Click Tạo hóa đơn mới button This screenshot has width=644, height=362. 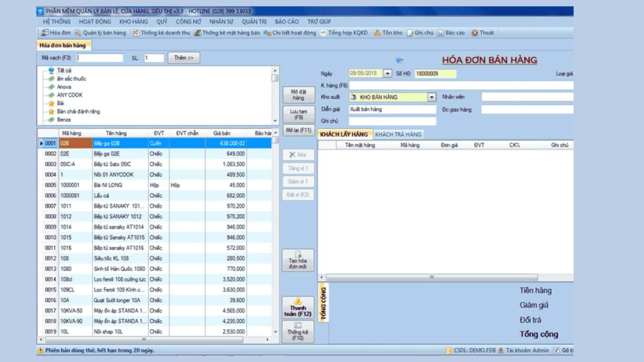pyautogui.click(x=298, y=260)
